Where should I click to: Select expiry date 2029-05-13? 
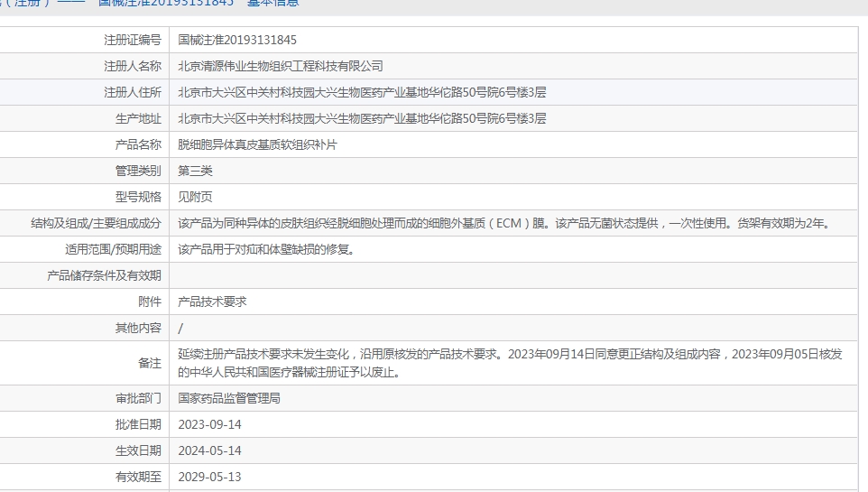210,477
